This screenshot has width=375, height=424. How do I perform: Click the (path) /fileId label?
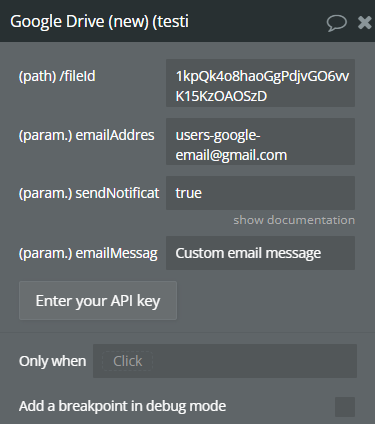[57, 76]
